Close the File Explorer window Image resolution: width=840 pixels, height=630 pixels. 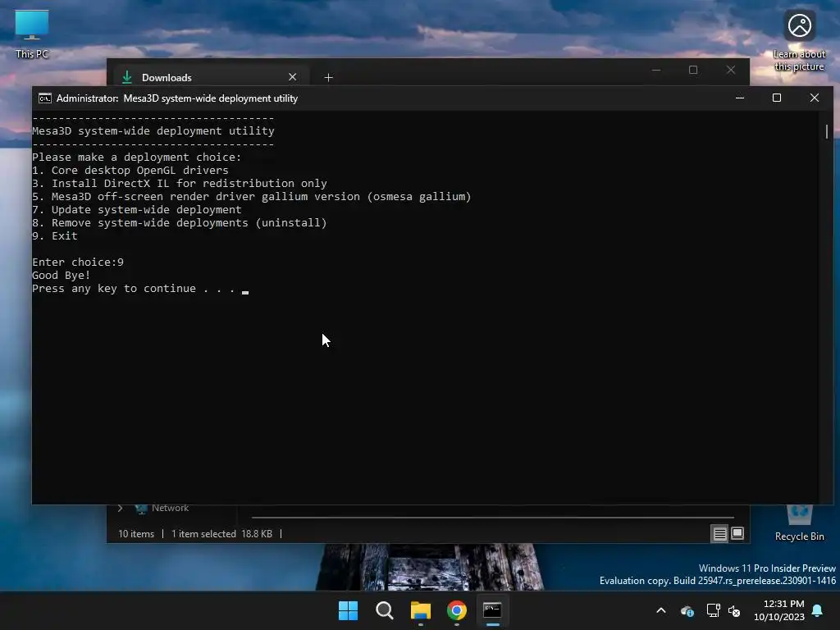tap(731, 71)
